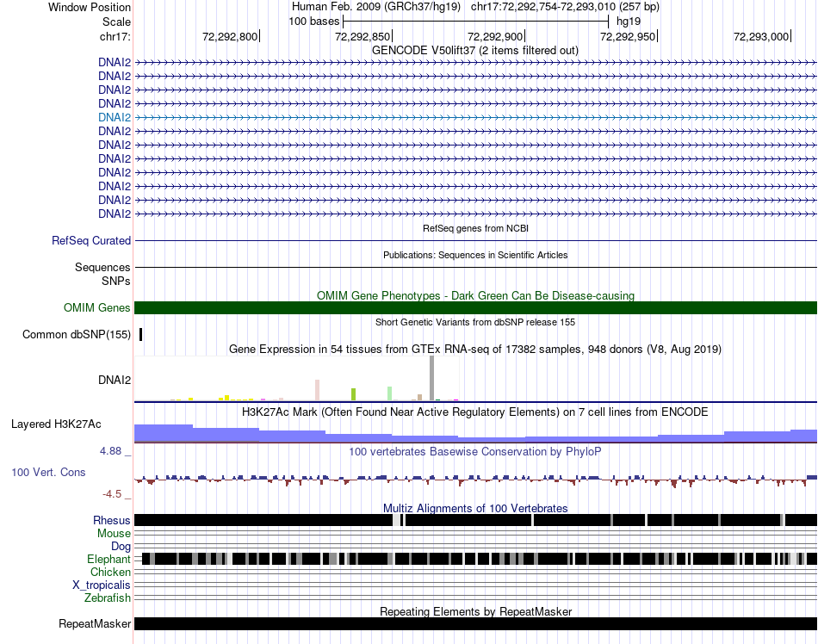Click the 4.88 PhyloP upper axis value

click(x=110, y=451)
